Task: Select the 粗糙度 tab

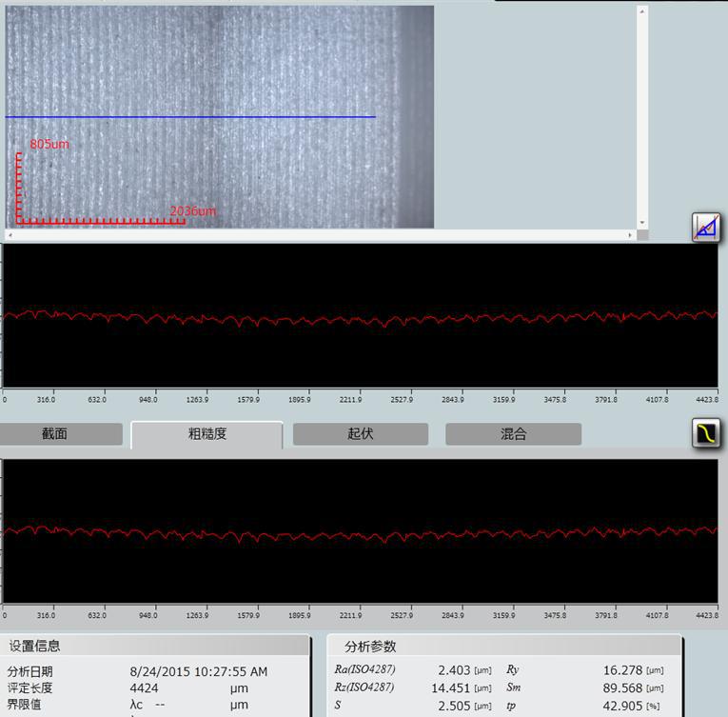Action: pos(207,434)
